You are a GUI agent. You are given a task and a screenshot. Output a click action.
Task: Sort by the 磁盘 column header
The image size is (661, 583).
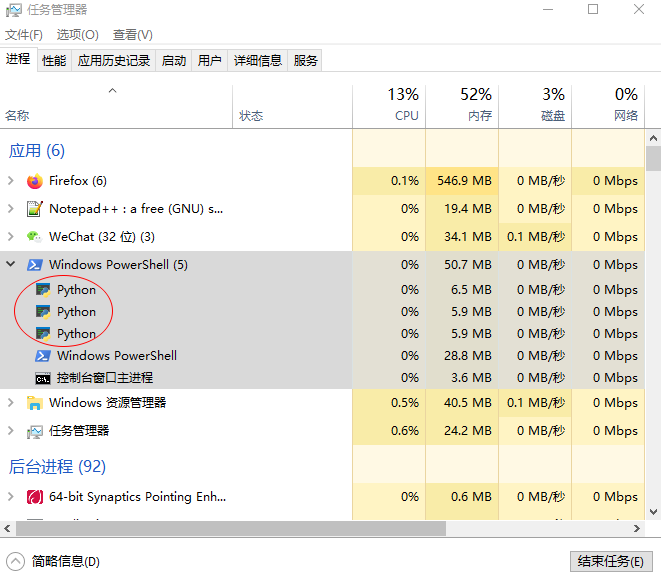coord(535,107)
